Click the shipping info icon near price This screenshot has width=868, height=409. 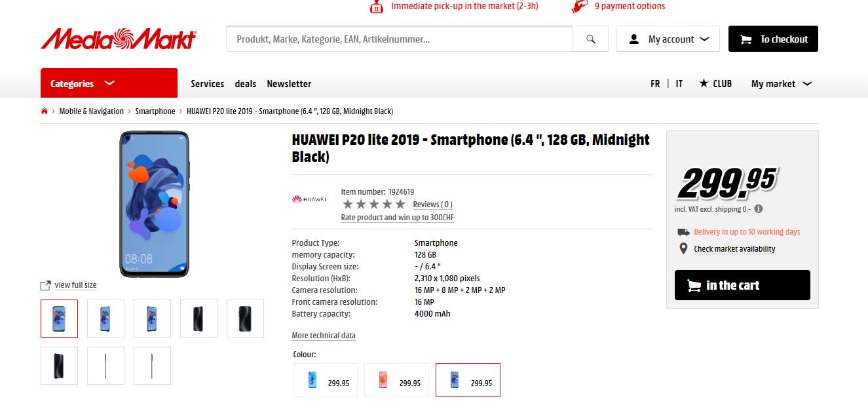[759, 209]
